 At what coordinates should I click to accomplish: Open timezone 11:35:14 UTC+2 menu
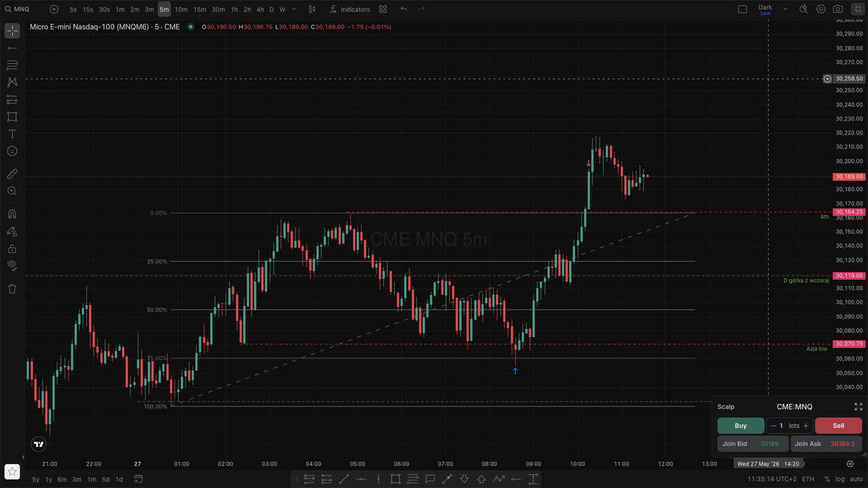[x=772, y=479]
